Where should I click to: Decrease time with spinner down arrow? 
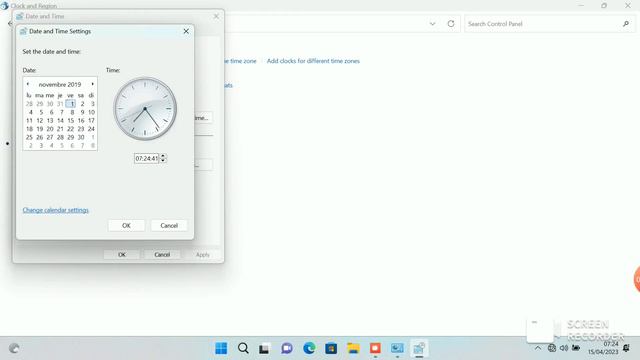(x=163, y=160)
